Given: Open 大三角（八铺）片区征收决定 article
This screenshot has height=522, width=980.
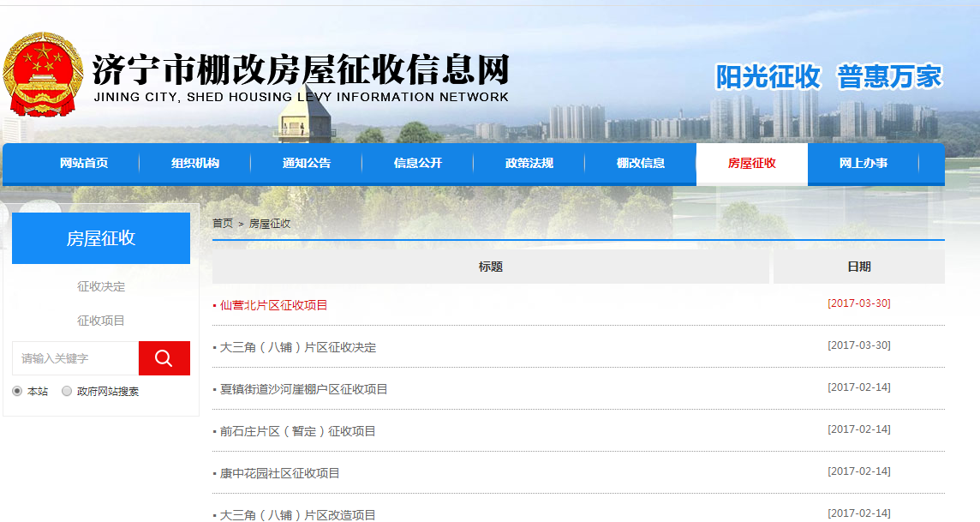Looking at the screenshot, I should click(x=297, y=347).
